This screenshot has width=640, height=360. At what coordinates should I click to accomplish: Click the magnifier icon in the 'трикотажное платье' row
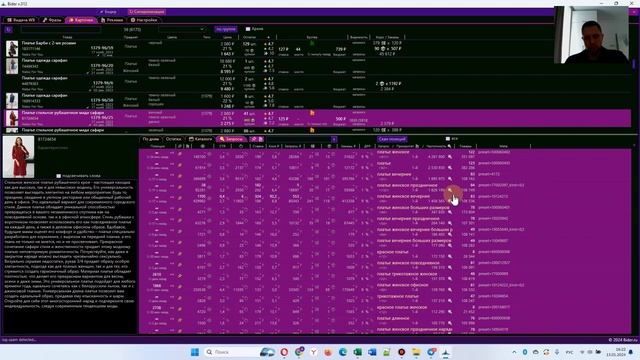450,301
